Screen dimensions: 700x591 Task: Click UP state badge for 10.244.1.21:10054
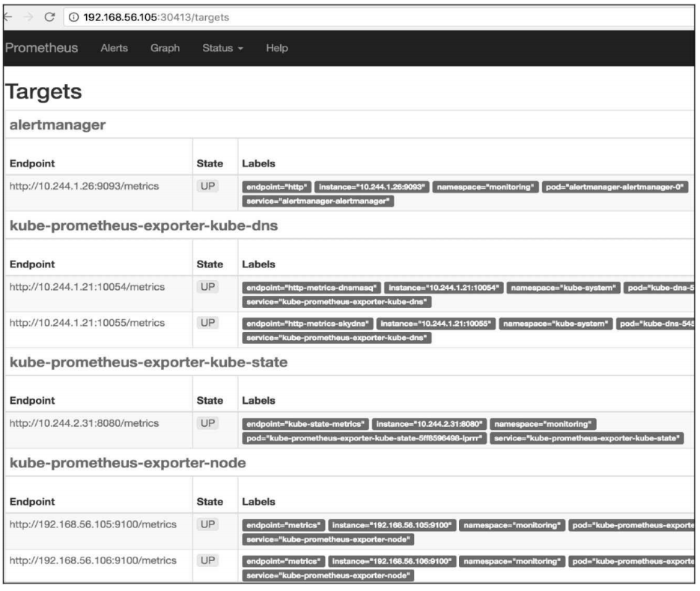207,287
